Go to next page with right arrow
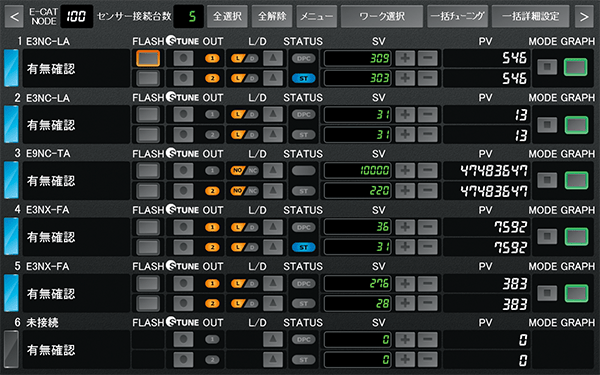Screen dimensions: 600x375 pyautogui.click(x=584, y=16)
